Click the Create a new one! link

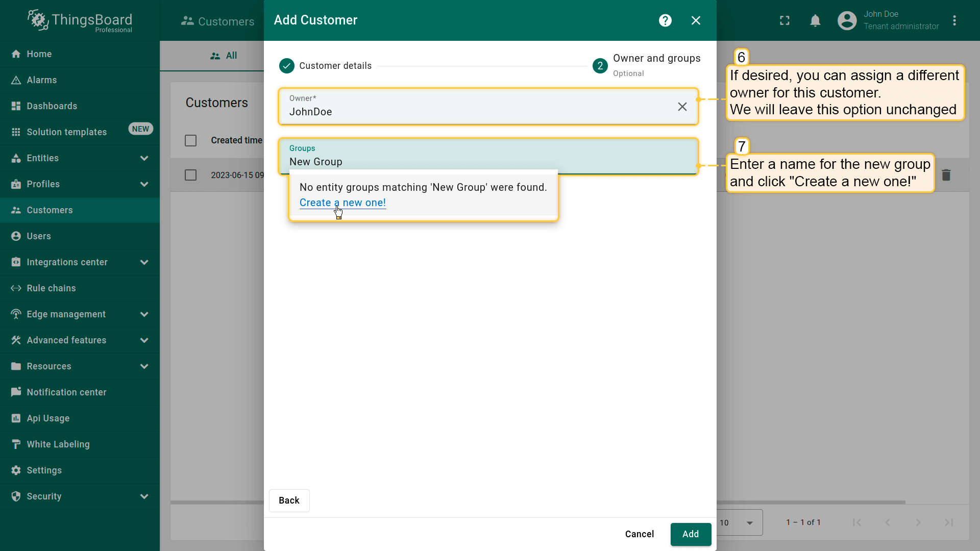(x=342, y=203)
